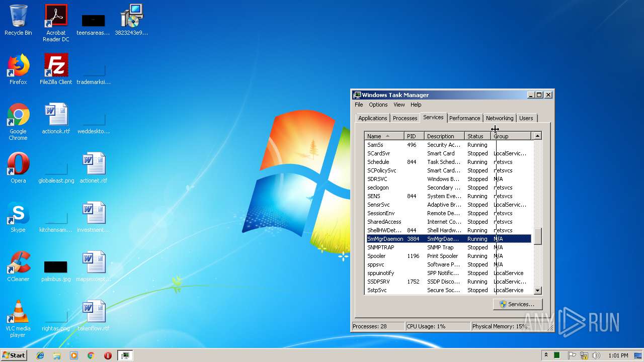Select the teensareas desktop file
The height and width of the screenshot is (362, 644).
(93, 24)
